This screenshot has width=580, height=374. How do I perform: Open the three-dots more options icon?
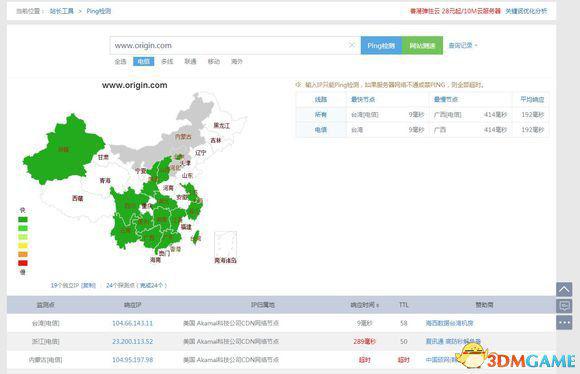pyautogui.click(x=564, y=323)
